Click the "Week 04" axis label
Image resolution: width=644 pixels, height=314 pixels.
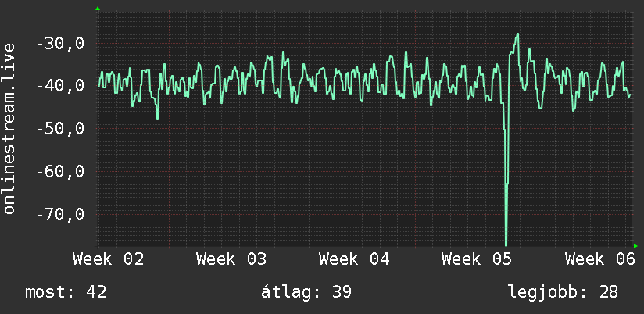354,259
